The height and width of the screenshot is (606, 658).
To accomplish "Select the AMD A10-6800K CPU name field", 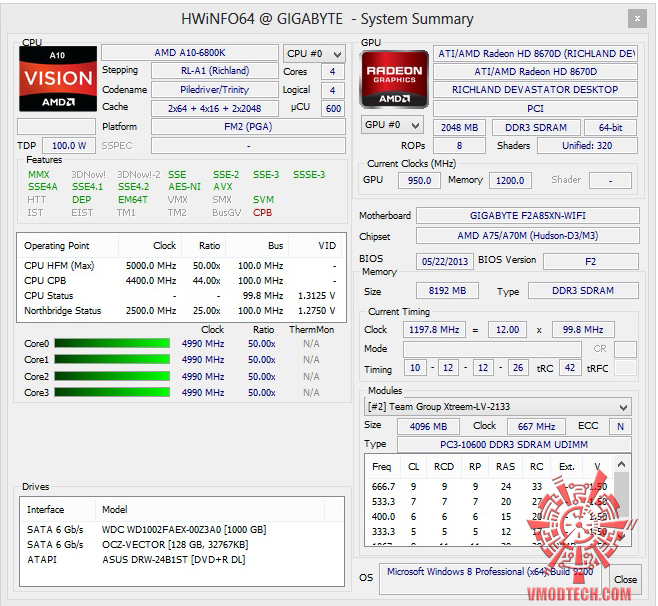I will pos(190,53).
